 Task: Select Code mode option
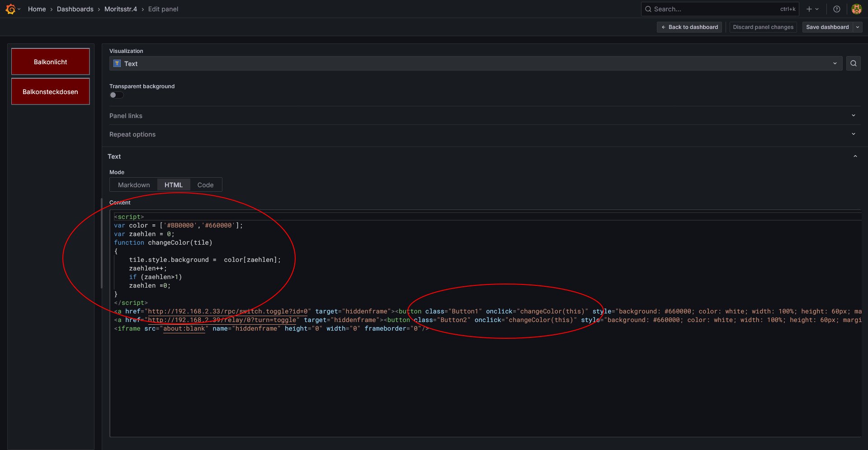pyautogui.click(x=205, y=185)
